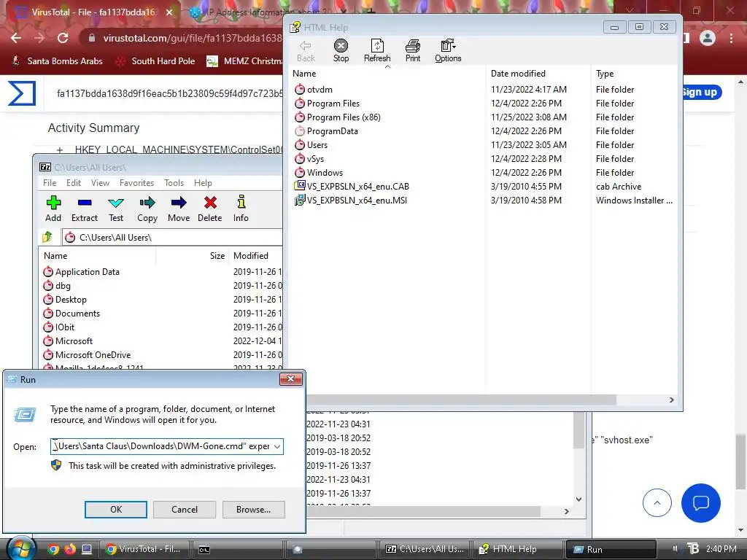Click the Extract minus icon in 7-Zip
The height and width of the screenshot is (560, 747).
[x=85, y=203]
